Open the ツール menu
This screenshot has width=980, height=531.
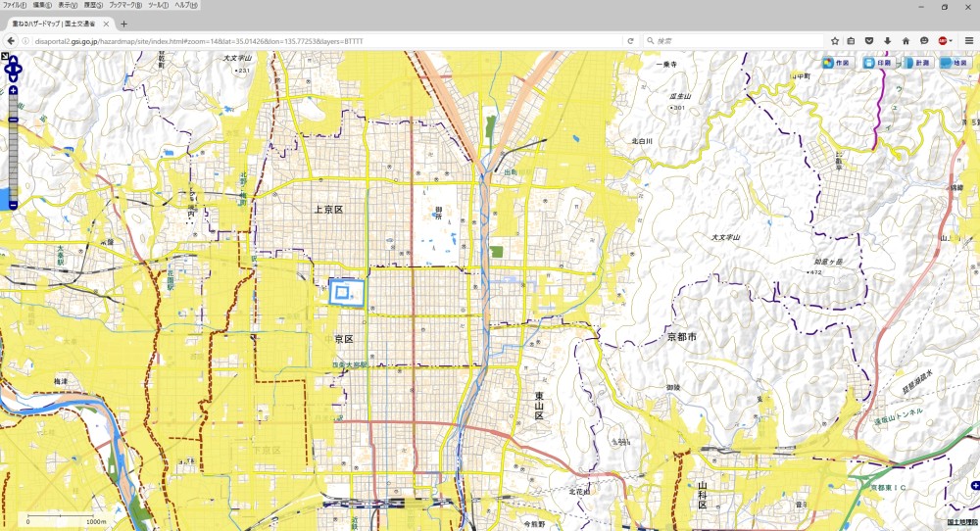point(158,6)
